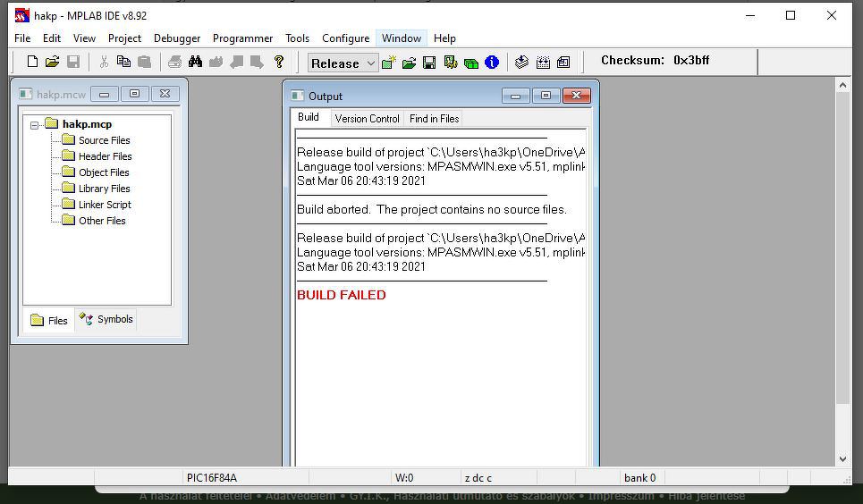Click the greyed-out previous bookmark icon
This screenshot has height=504, width=863.
[237, 62]
